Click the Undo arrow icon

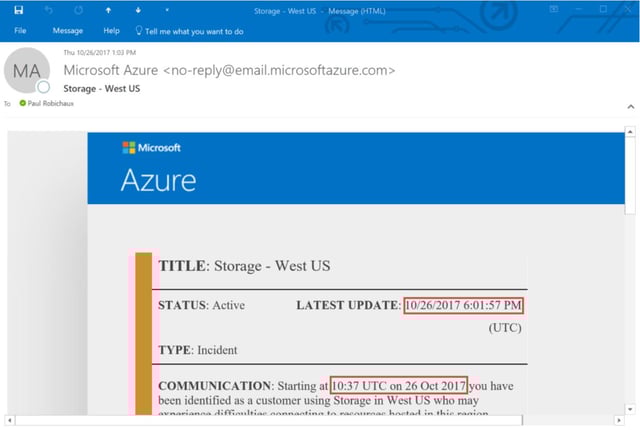[49, 10]
